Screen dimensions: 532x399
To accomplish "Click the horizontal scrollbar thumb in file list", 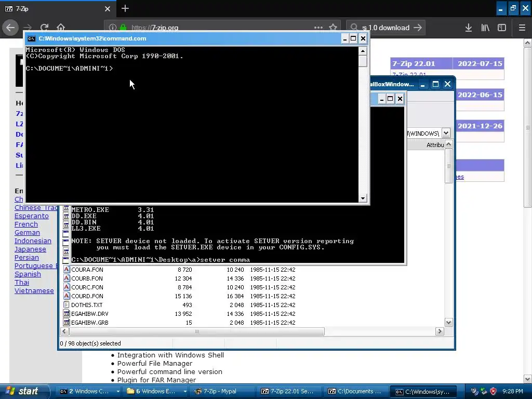I will tap(197, 331).
